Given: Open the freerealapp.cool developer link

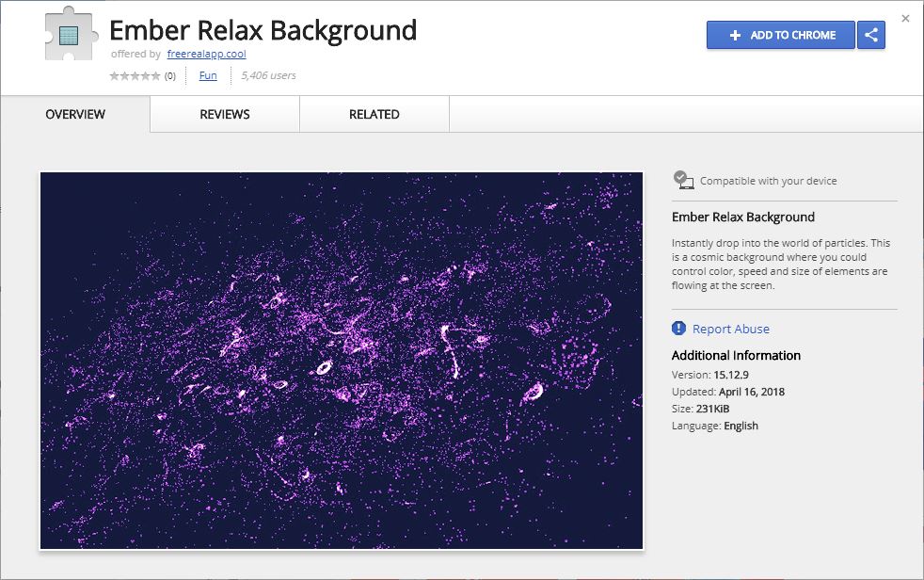Looking at the screenshot, I should click(x=206, y=54).
